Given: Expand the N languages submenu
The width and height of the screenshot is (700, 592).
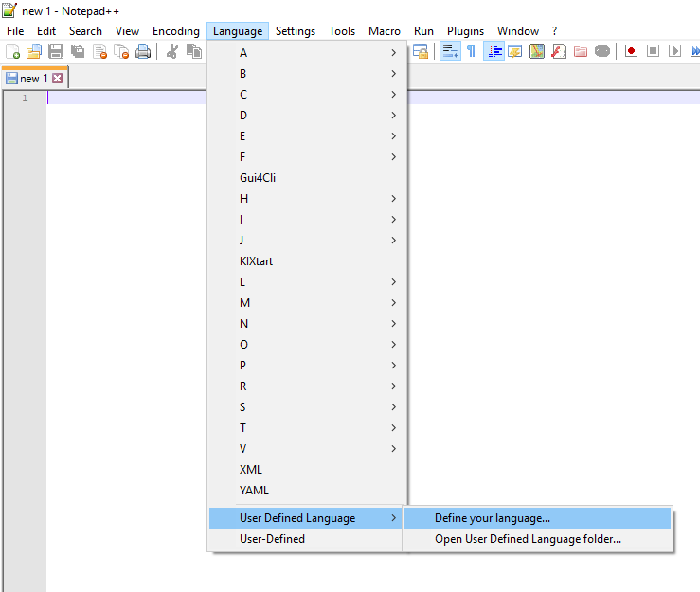Looking at the screenshot, I should pyautogui.click(x=308, y=324).
